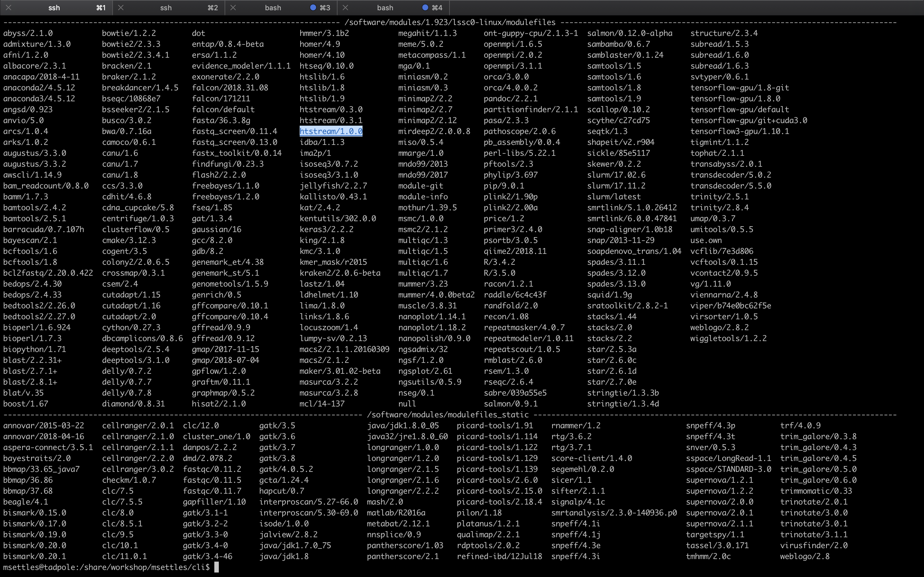
Task: Click the trimmomatic/0.33 module entry
Action: coord(816,491)
